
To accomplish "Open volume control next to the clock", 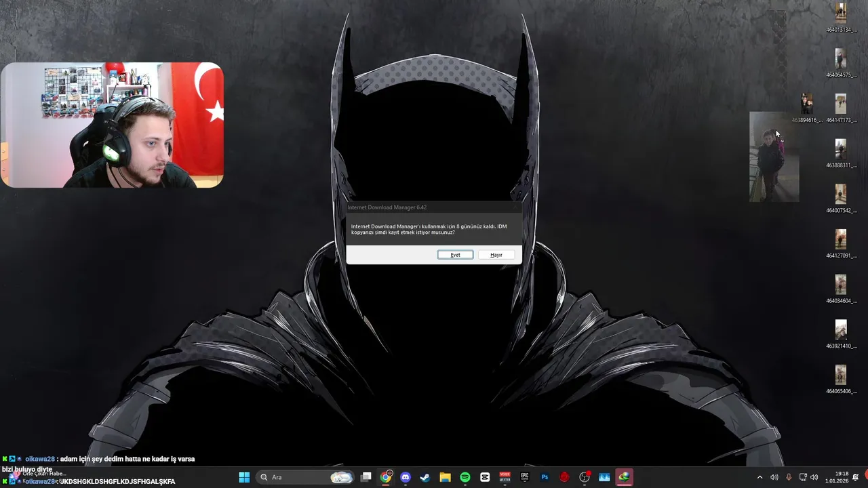I will (x=814, y=477).
